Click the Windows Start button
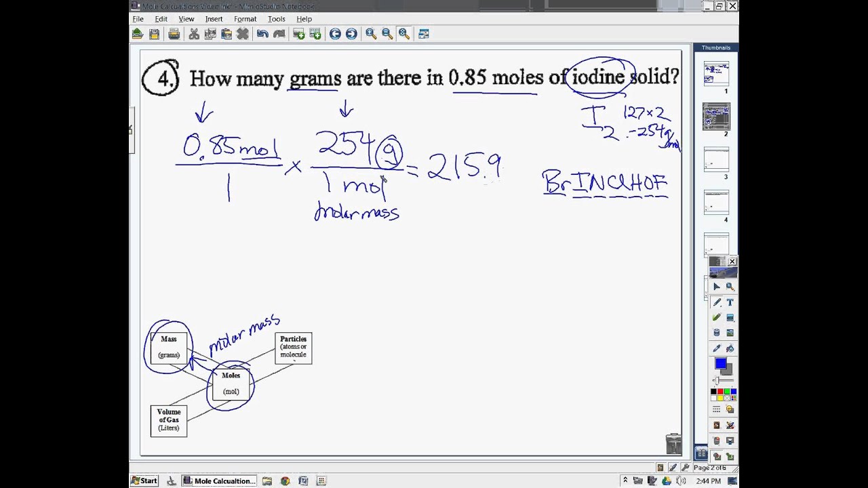 tap(144, 481)
